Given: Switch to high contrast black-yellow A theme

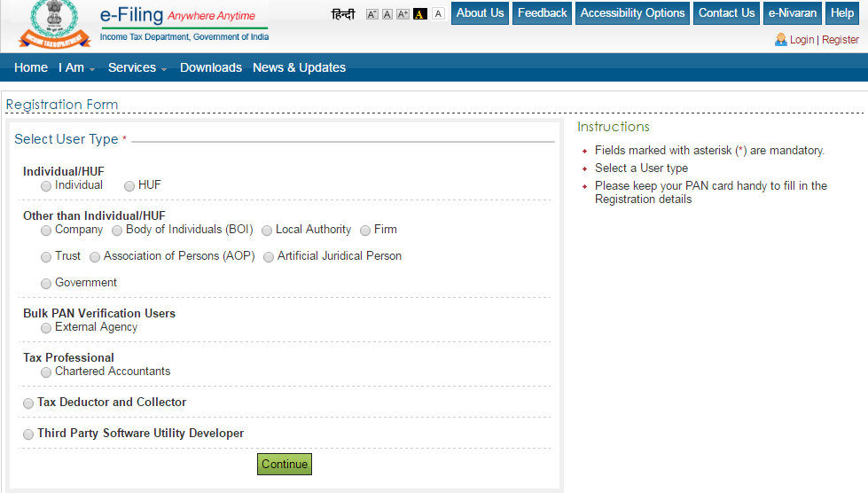Looking at the screenshot, I should pyautogui.click(x=420, y=14).
